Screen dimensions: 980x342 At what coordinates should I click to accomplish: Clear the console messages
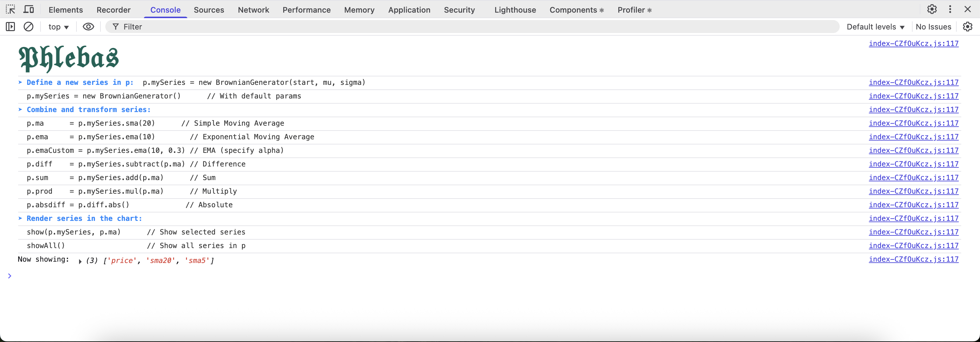coord(29,27)
